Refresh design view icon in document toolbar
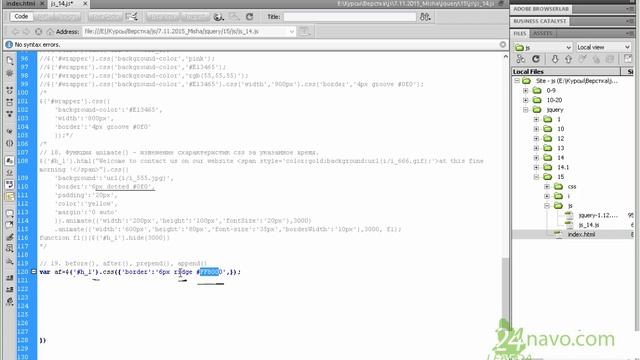The image size is (640, 360). [x=249, y=17]
